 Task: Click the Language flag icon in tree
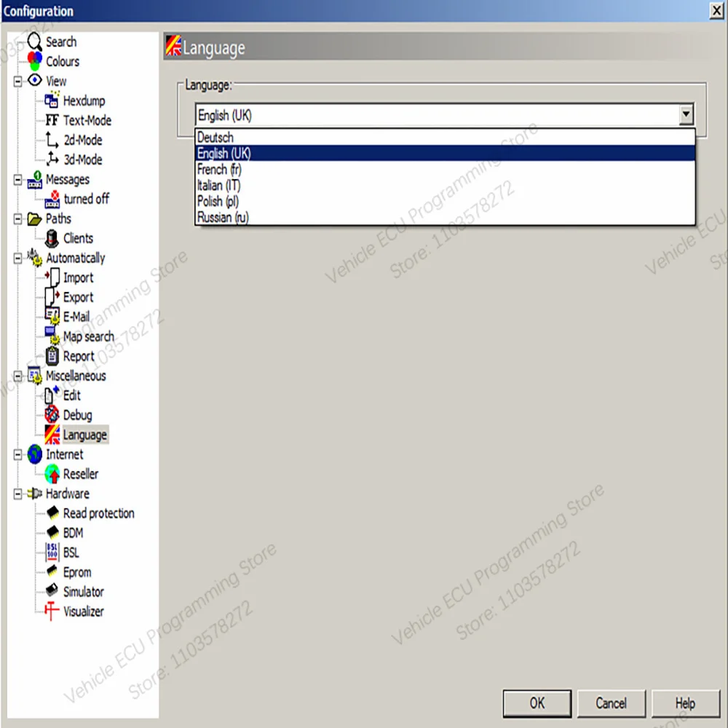(x=52, y=435)
